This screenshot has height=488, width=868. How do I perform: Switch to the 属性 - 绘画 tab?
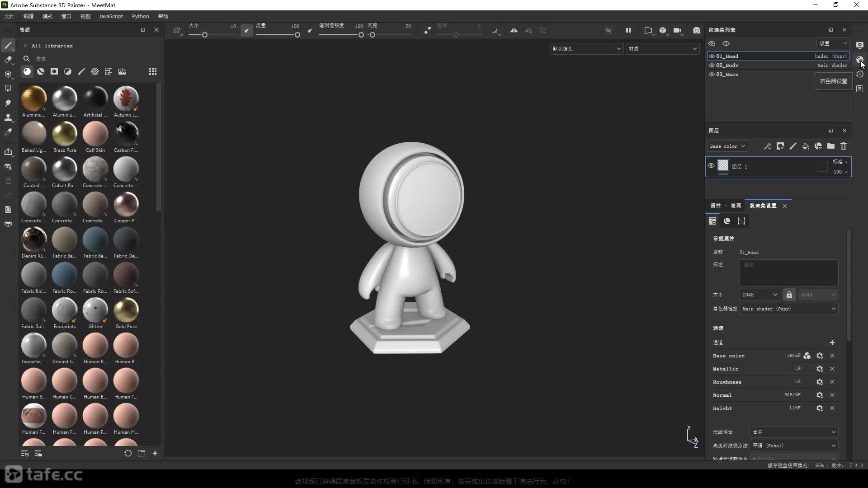pos(726,206)
